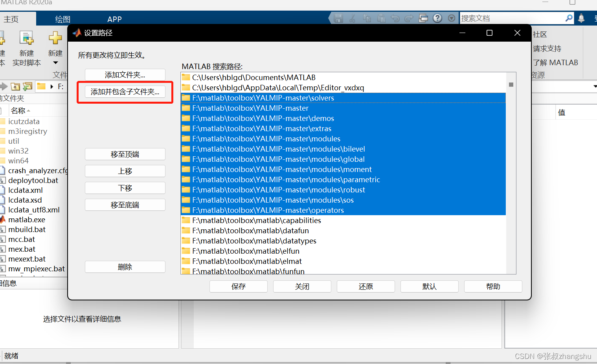The height and width of the screenshot is (364, 597).
Task: Click the yellow plus New (新建) icon
Action: (x=55, y=38)
